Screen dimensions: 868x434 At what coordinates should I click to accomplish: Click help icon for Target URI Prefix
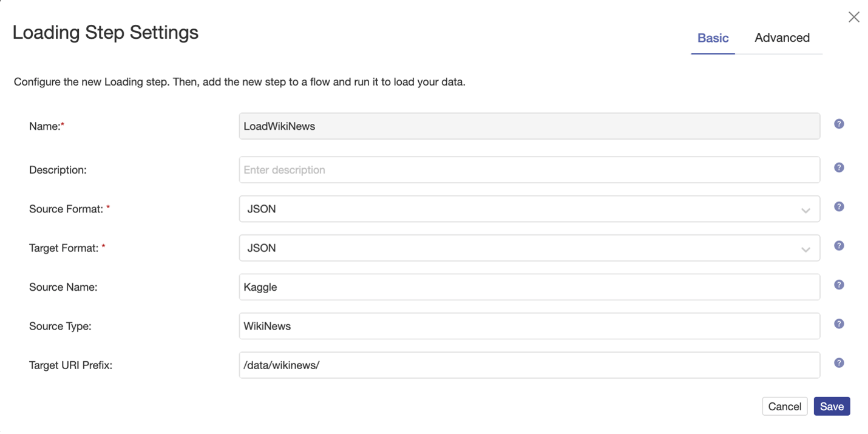(x=839, y=363)
